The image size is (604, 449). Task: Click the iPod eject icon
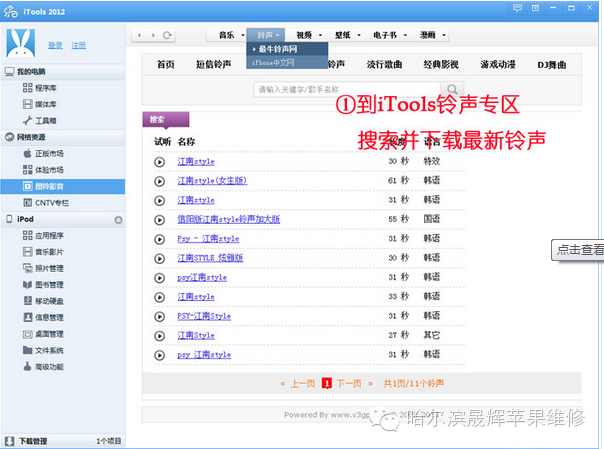(119, 220)
